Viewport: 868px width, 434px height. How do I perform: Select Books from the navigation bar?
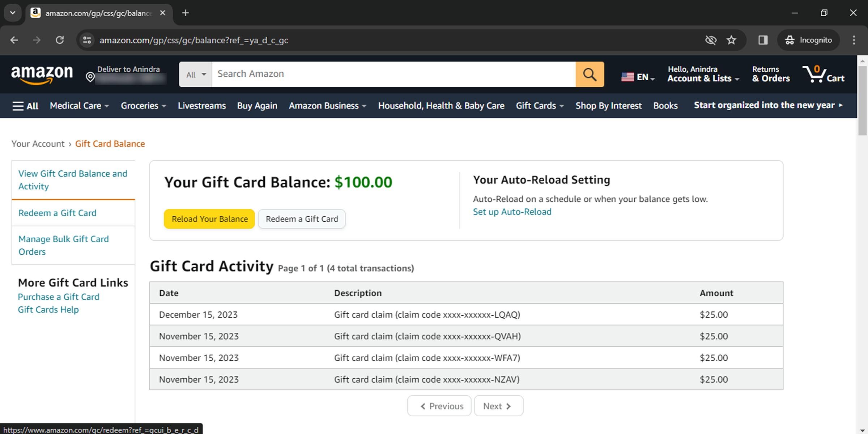665,106
